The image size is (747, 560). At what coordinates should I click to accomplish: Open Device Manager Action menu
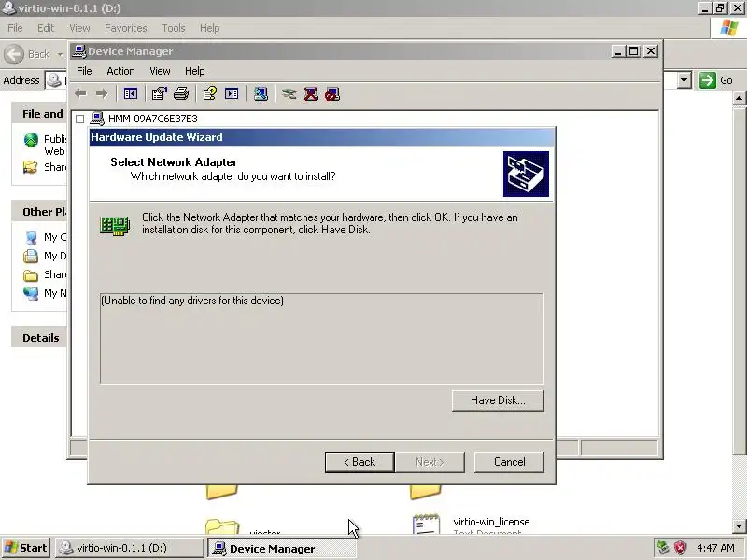[120, 71]
